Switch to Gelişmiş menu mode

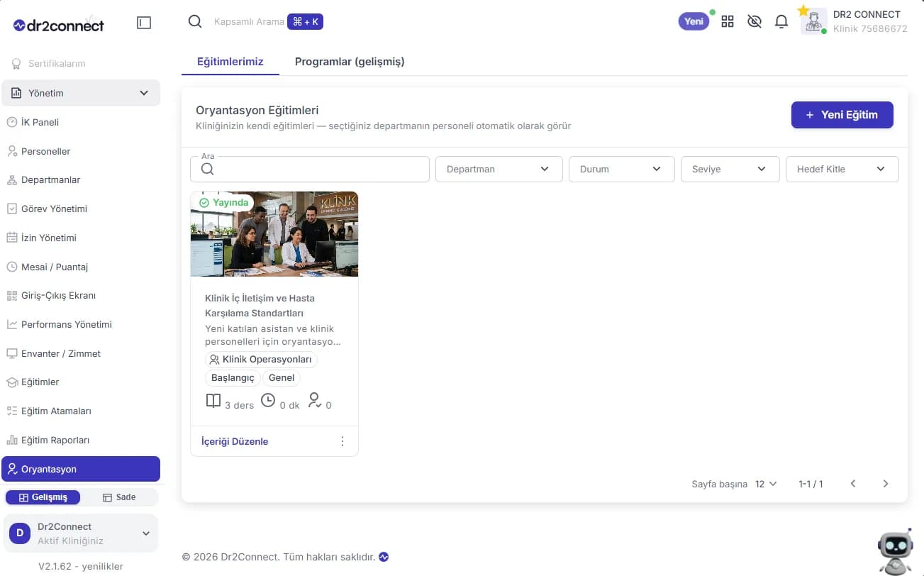tap(43, 497)
